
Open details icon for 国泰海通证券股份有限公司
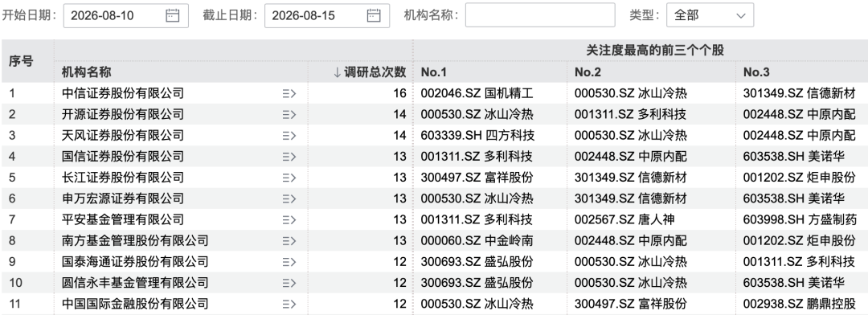[289, 262]
